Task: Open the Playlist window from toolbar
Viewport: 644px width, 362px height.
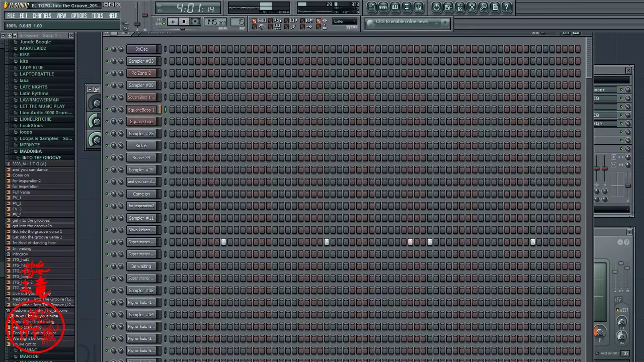Action: 371,7
